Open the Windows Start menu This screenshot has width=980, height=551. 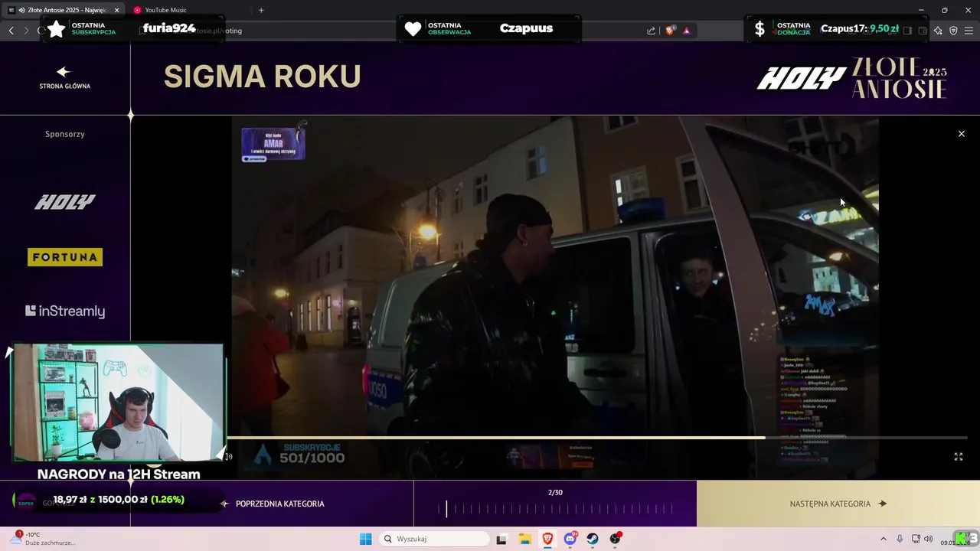[x=366, y=539]
